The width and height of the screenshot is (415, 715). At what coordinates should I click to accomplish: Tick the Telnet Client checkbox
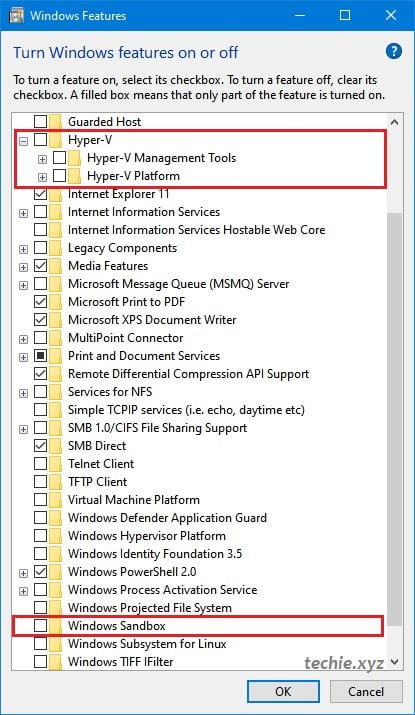pos(41,464)
